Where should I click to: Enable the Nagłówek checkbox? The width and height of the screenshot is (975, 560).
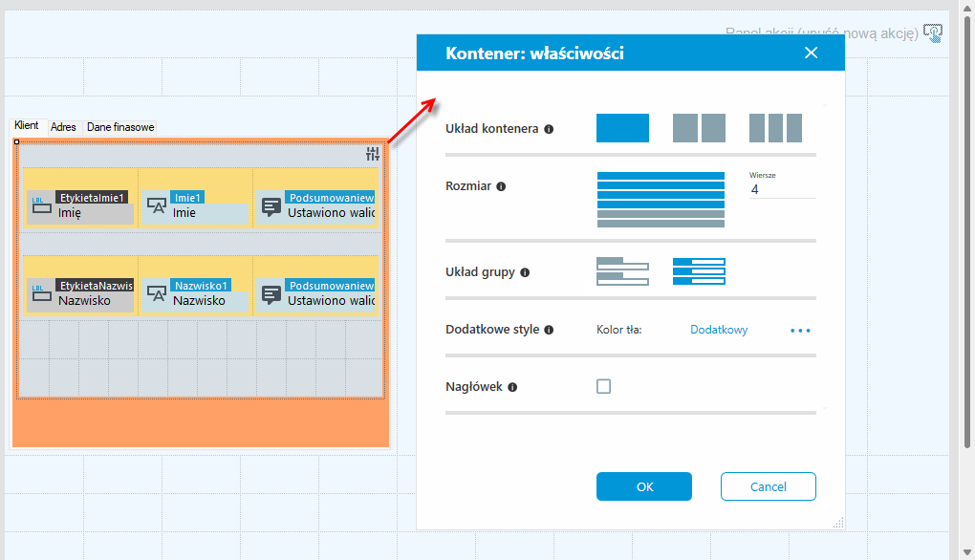point(603,387)
